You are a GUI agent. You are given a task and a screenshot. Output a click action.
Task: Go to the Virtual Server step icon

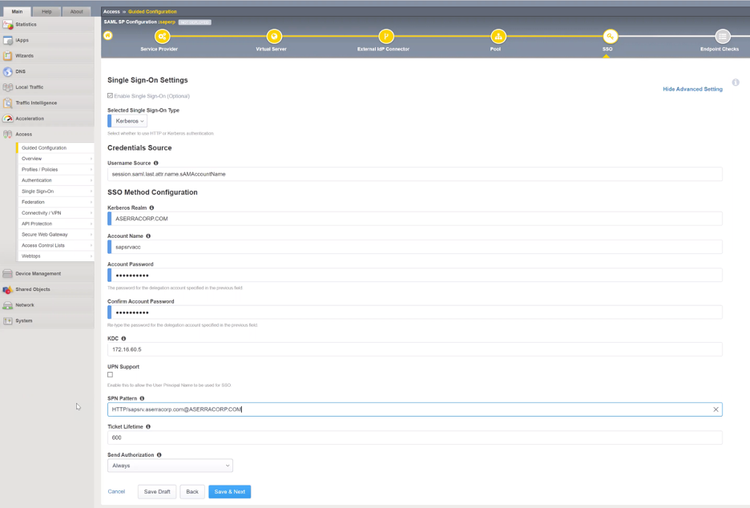coord(274,36)
